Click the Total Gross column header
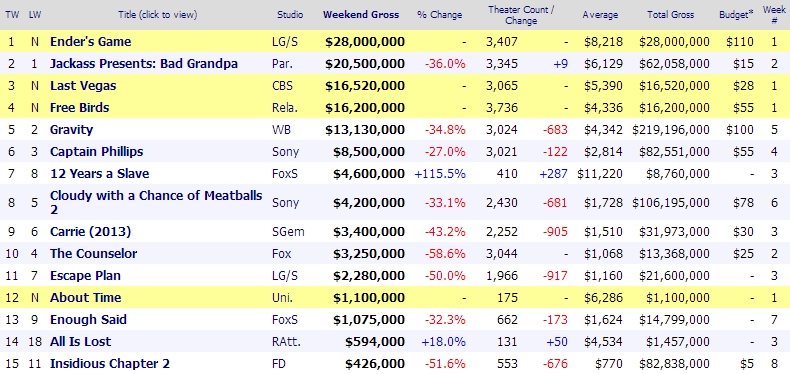Image resolution: width=790 pixels, height=374 pixels. pos(670,15)
